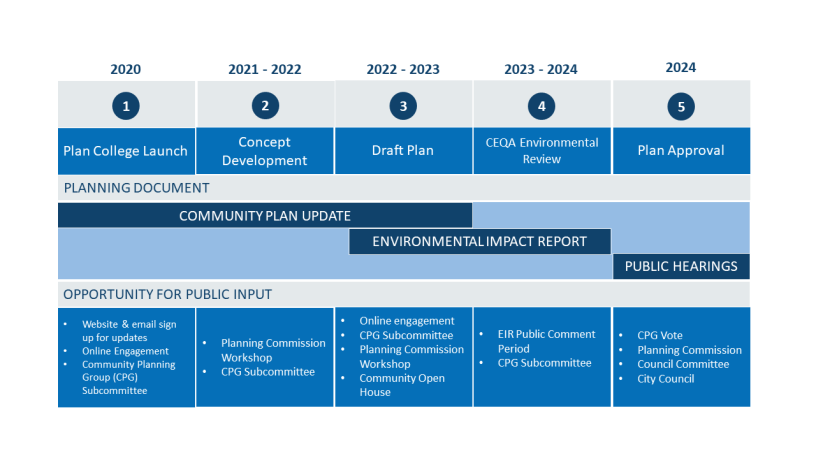Click the OPPORTUNITY FOR PUBLIC INPUT label
The image size is (816, 459).
[168, 295]
